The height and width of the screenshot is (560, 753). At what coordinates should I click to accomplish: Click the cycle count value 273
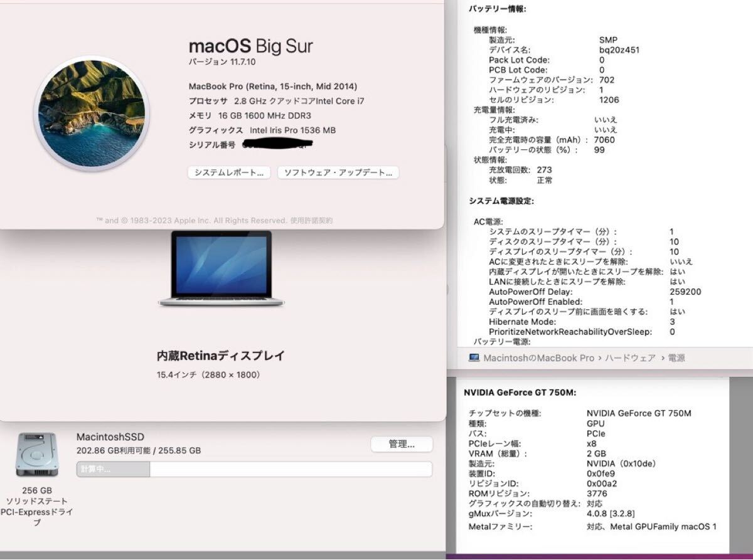(545, 170)
